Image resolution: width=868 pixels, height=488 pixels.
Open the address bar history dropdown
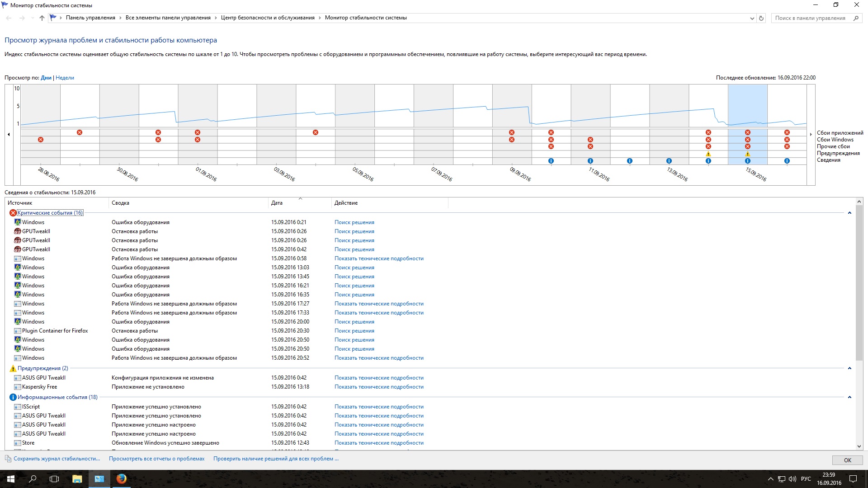pos(752,19)
